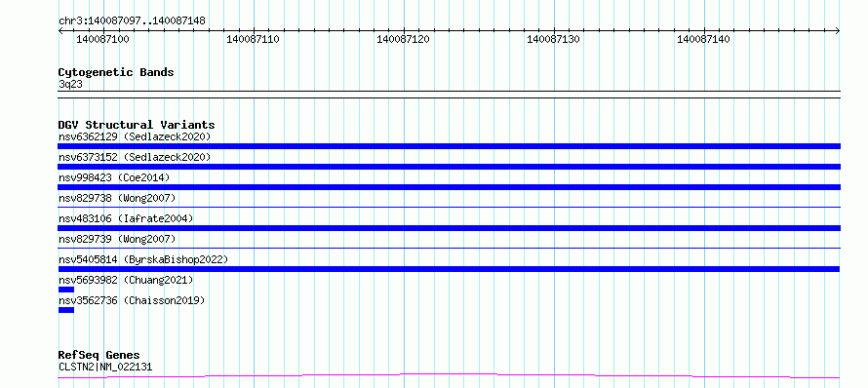
Task: Click the blue bar of nsv6373152
Action: click(x=449, y=167)
